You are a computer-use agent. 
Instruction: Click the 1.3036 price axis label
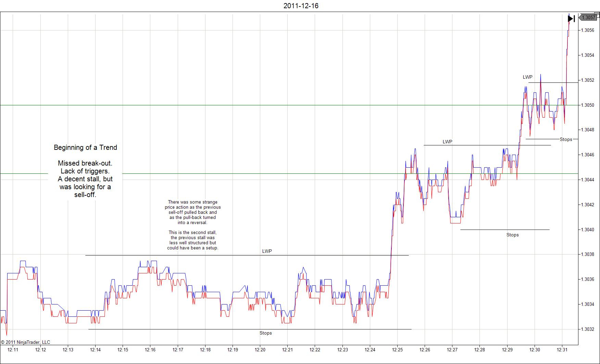[588, 279]
